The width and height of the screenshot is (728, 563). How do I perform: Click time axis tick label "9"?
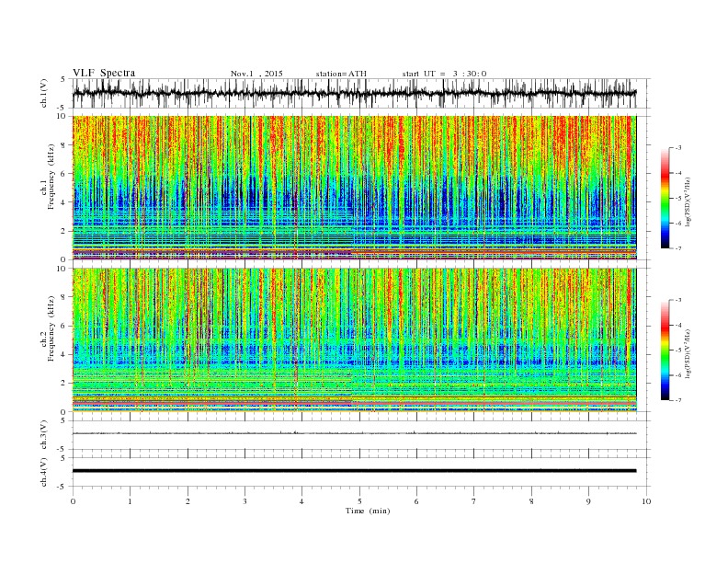click(588, 501)
